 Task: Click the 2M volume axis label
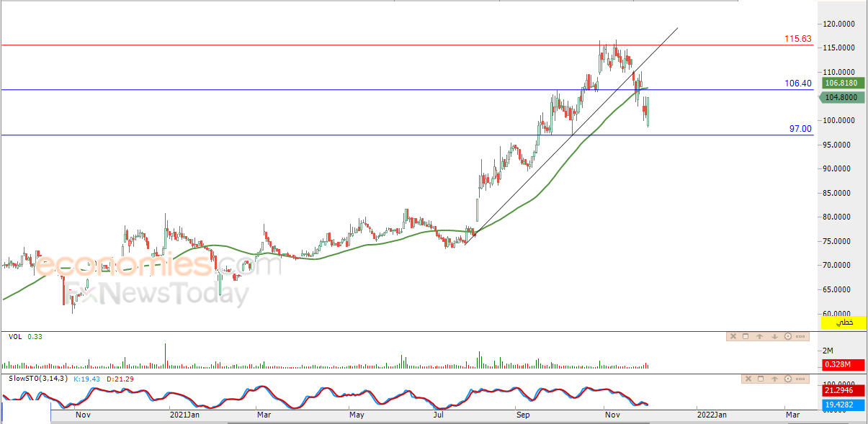(828, 350)
